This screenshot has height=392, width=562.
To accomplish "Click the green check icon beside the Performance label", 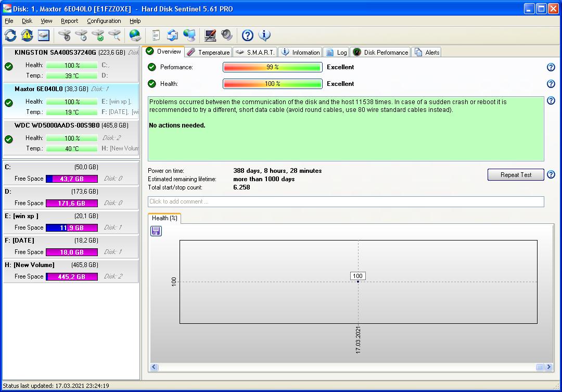I will click(x=152, y=67).
